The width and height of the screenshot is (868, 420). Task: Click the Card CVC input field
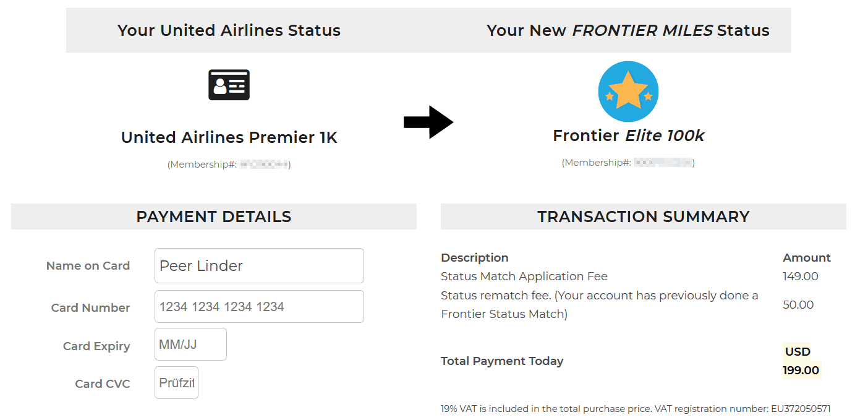176,383
